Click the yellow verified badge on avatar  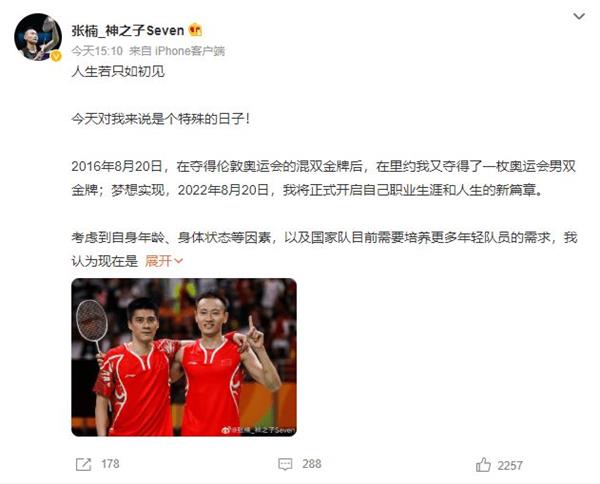56,57
